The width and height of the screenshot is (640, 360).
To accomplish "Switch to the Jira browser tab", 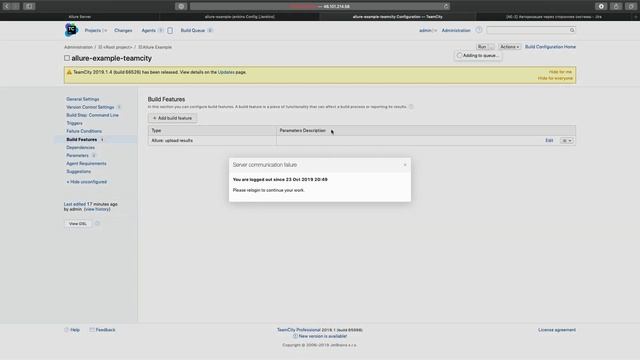I will pos(554,17).
